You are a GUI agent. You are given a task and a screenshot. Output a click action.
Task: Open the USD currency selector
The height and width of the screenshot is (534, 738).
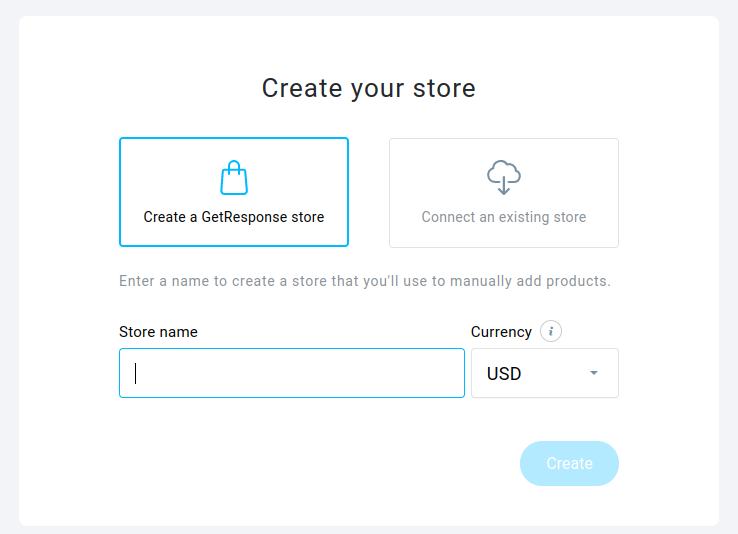tap(545, 373)
